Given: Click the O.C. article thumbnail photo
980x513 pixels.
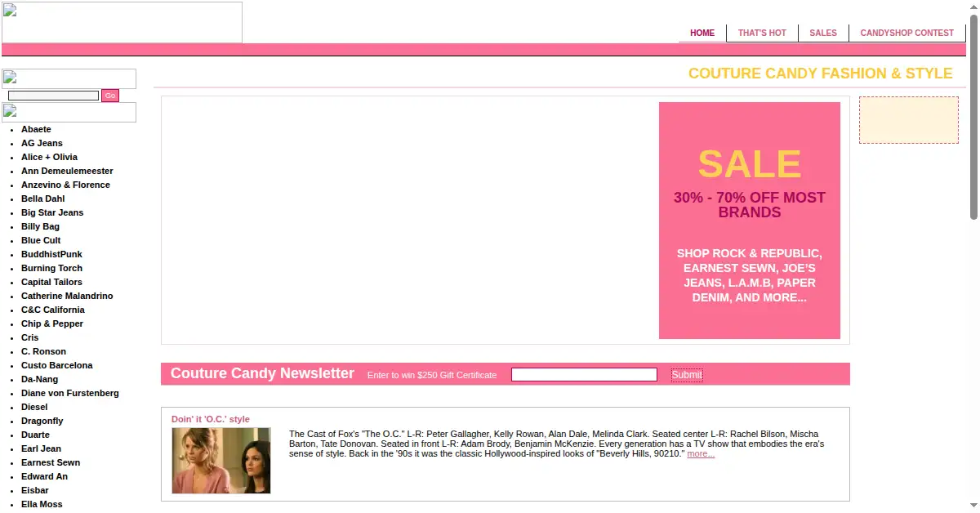Looking at the screenshot, I should 221,461.
